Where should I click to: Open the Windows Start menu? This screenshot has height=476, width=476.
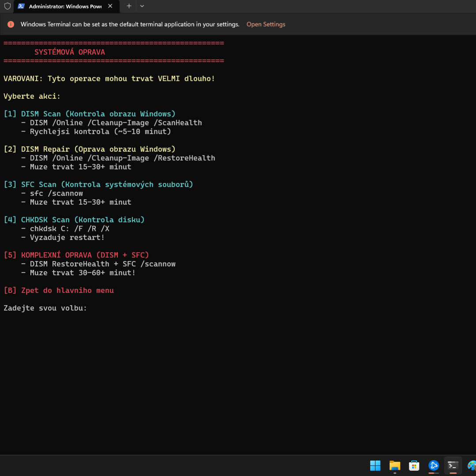tap(375, 465)
